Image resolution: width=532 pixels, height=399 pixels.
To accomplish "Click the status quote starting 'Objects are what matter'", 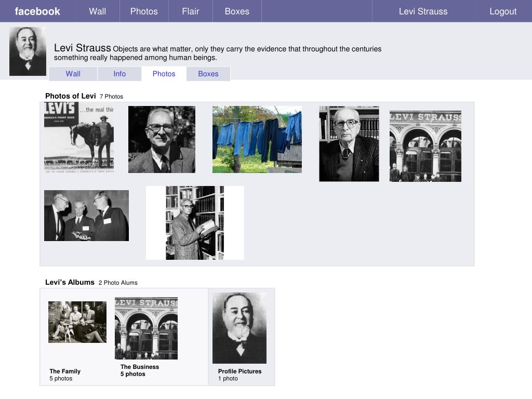I will coord(218,54).
